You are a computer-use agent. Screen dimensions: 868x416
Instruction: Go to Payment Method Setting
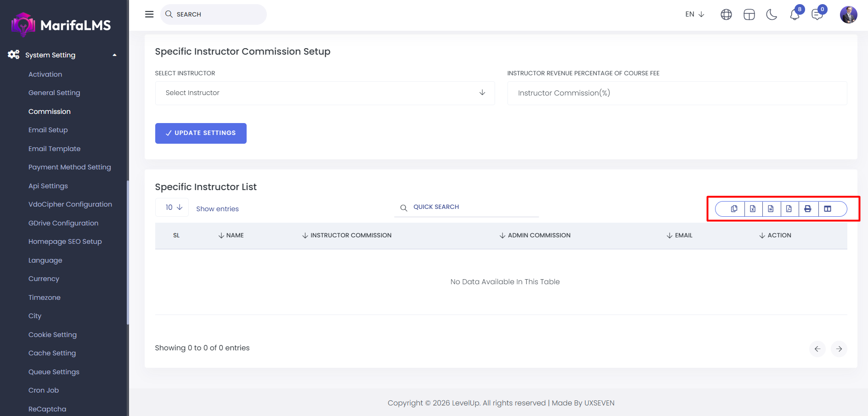point(70,167)
